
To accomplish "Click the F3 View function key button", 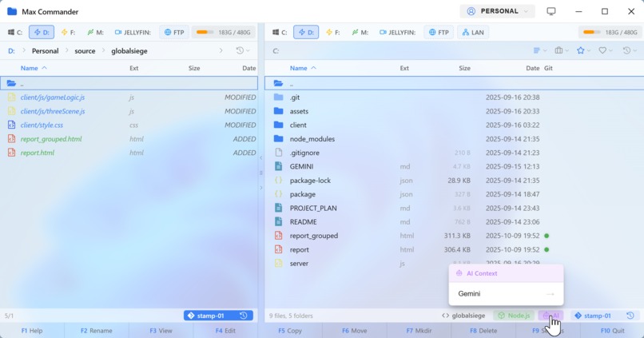I will tap(161, 331).
